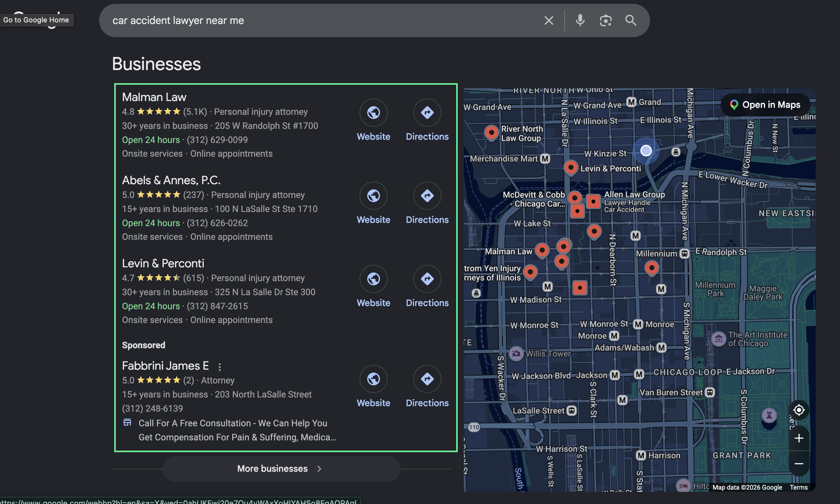This screenshot has height=504, width=840.
Task: Select River North Law Group map pin
Action: pos(491,132)
